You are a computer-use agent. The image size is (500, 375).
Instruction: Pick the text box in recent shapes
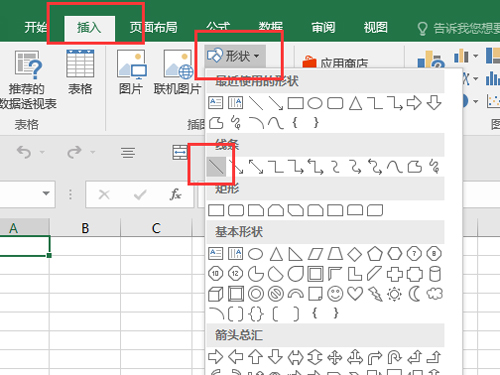(x=216, y=103)
